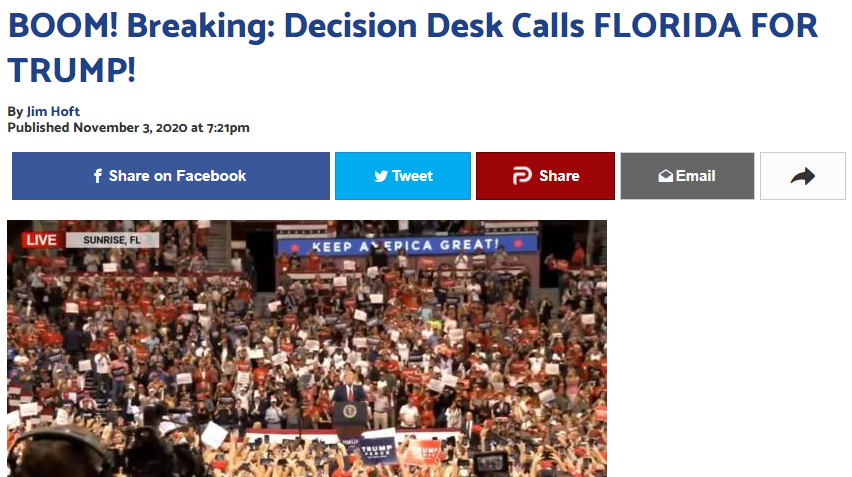
Task: Click the Facebook 'f' logo icon
Action: tap(98, 176)
